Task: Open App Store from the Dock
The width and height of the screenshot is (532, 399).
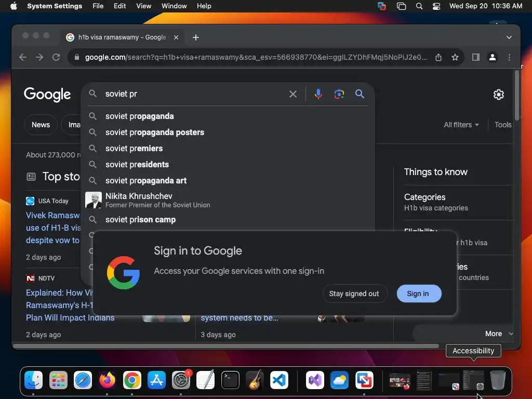Action: [156, 380]
